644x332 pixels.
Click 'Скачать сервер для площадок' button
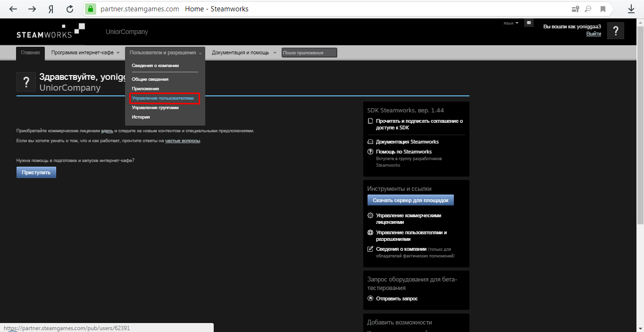click(x=410, y=200)
